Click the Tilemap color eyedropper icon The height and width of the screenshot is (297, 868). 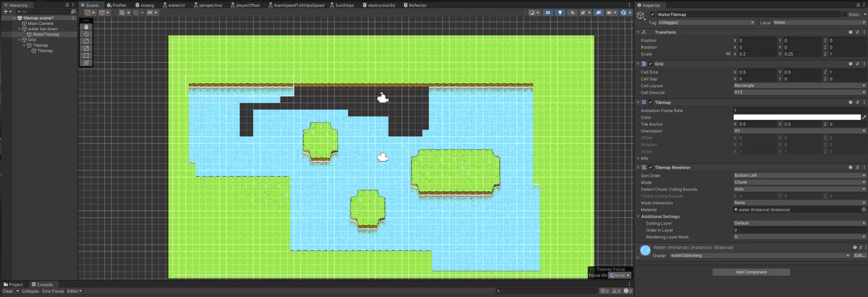pyautogui.click(x=864, y=117)
